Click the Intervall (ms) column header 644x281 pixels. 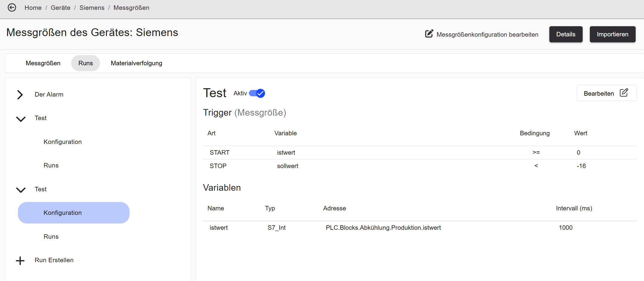[574, 208]
